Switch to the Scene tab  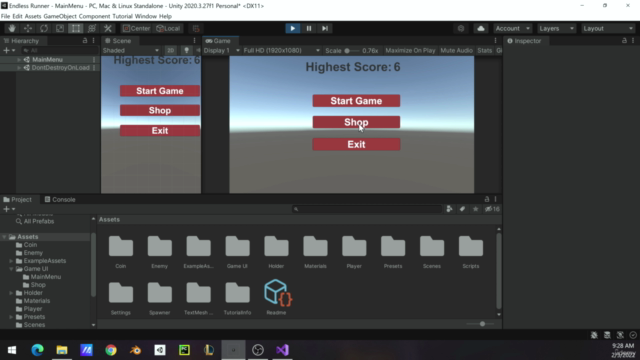(x=118, y=40)
